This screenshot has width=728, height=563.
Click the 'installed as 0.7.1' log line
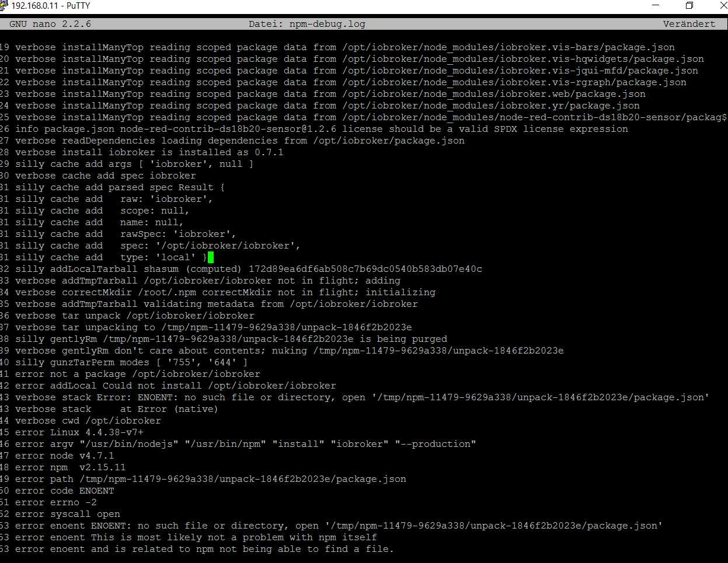click(149, 152)
